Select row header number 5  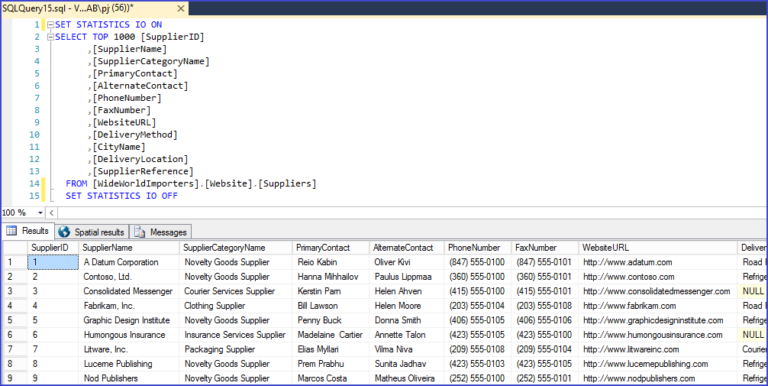[15, 320]
